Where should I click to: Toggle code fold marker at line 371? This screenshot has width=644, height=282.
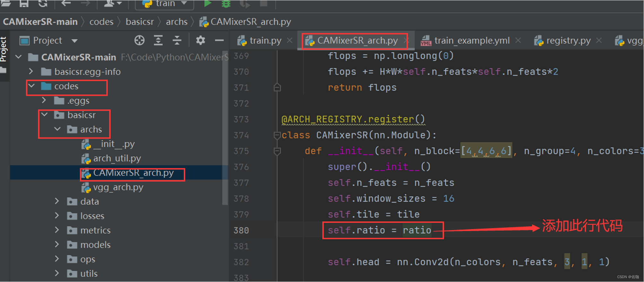pos(277,87)
